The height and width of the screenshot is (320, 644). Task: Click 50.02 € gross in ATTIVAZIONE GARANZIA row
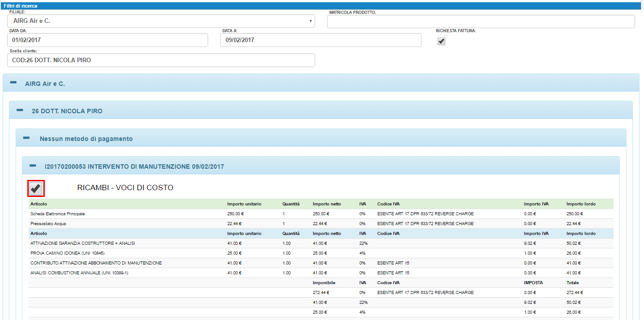point(574,243)
